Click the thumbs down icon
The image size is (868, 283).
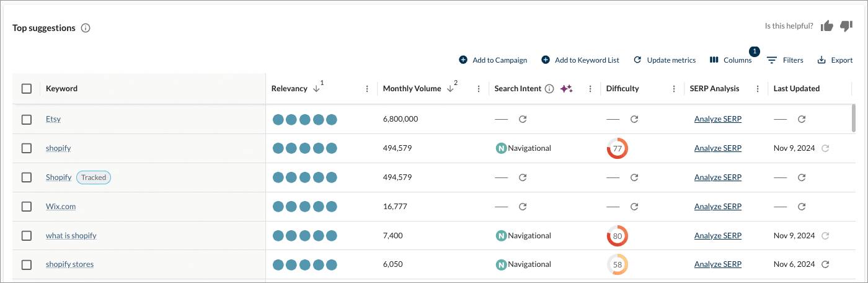pos(846,26)
